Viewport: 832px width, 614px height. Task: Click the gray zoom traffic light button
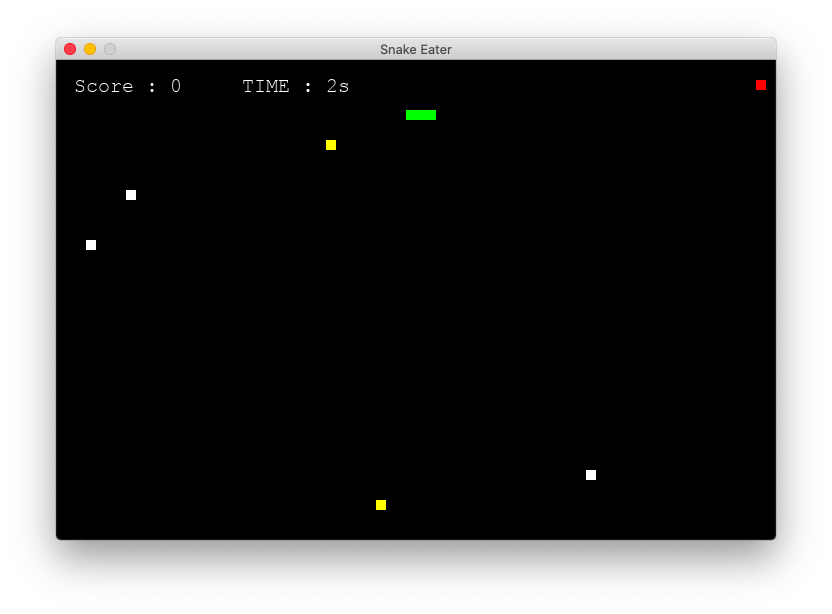[109, 48]
